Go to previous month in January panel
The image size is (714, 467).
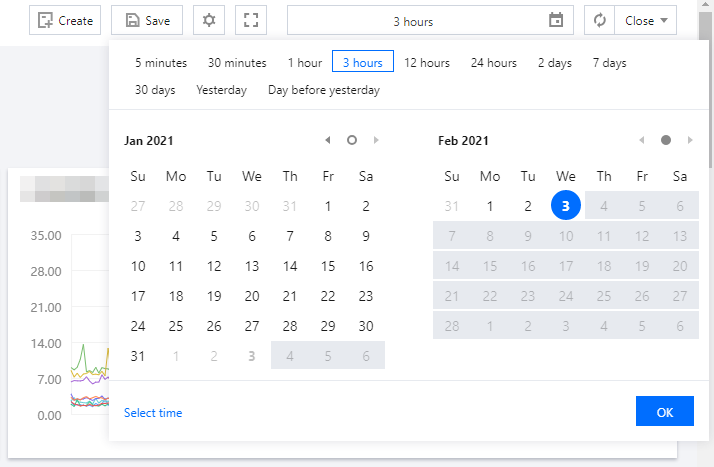(x=328, y=141)
